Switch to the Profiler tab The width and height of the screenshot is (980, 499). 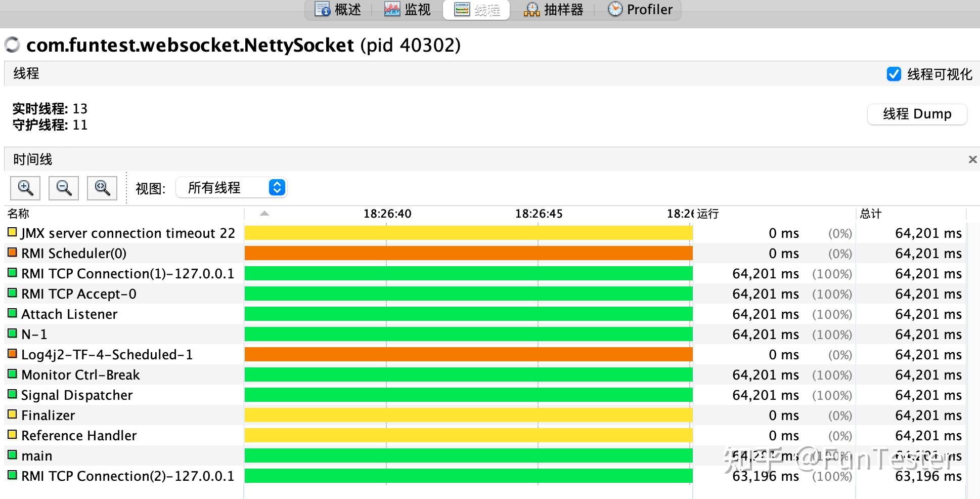640,10
